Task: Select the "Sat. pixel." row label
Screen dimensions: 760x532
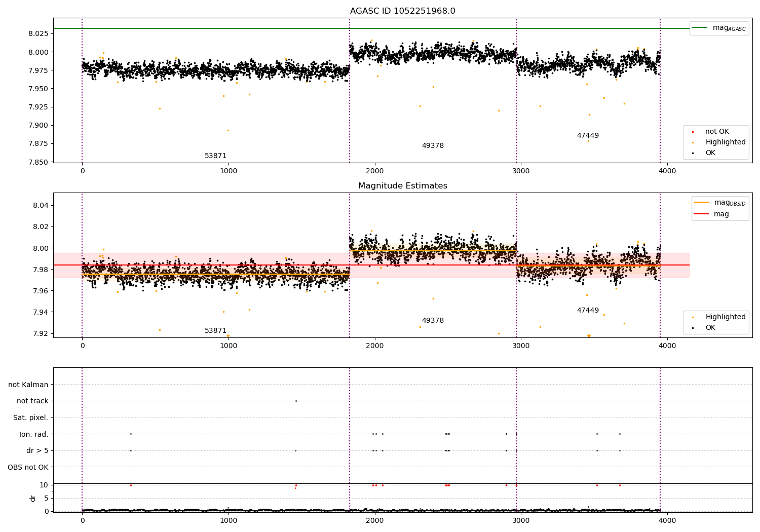Action: click(30, 417)
